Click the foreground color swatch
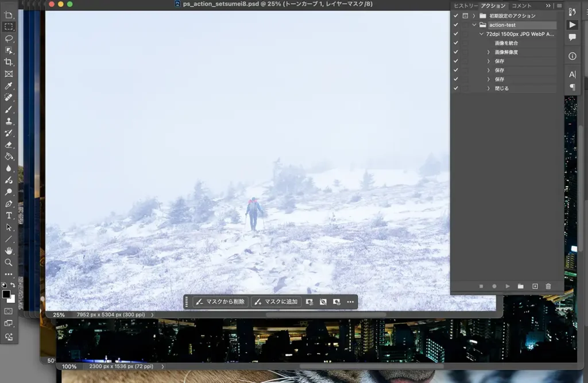The image size is (588, 383). tap(6, 295)
